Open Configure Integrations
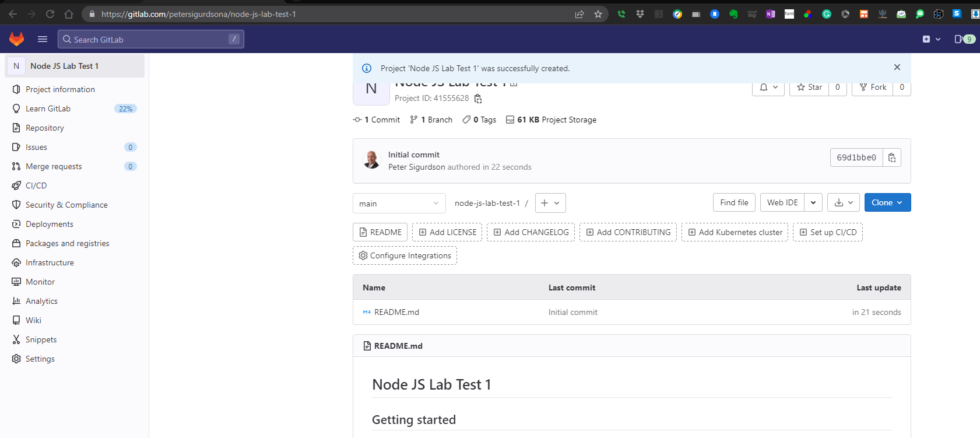Screen dimensions: 980x438 pyautogui.click(x=405, y=255)
